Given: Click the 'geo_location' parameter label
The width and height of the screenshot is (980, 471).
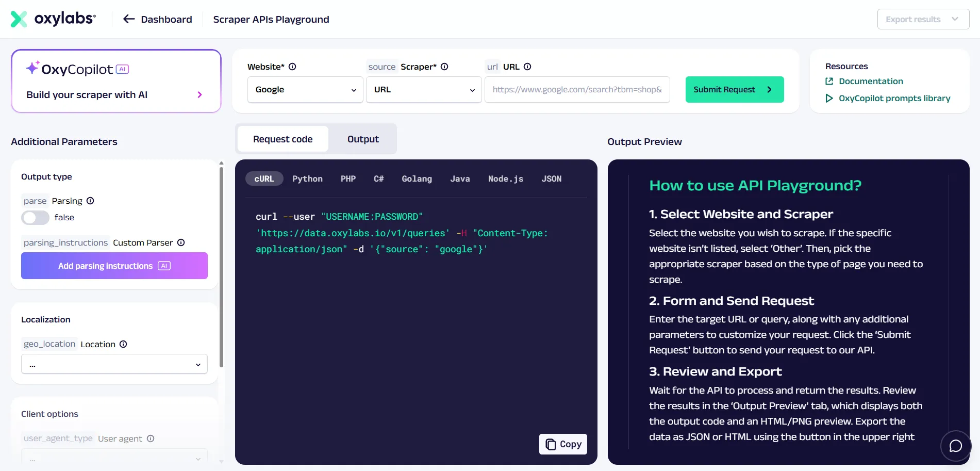Looking at the screenshot, I should [x=49, y=344].
